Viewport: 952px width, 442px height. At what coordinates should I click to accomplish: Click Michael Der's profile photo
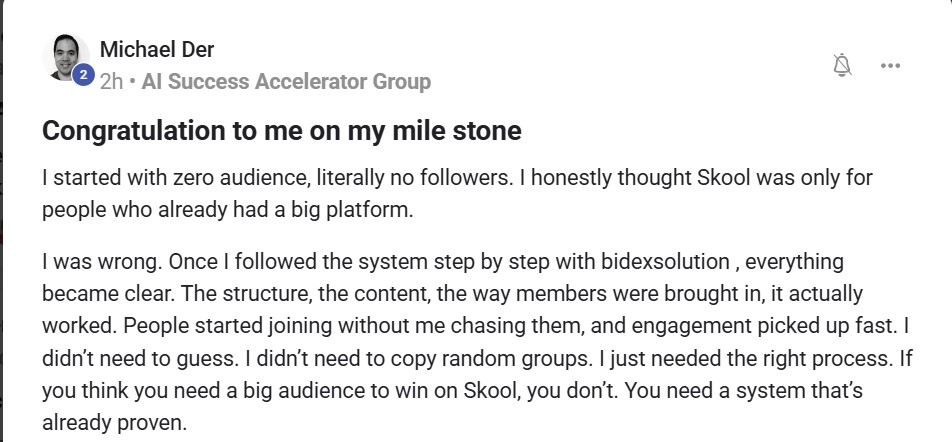coord(66,58)
